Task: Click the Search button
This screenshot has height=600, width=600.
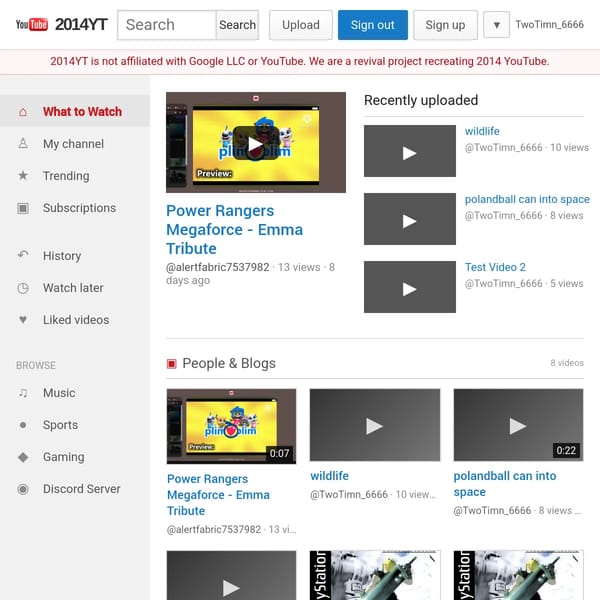Action: (x=237, y=25)
